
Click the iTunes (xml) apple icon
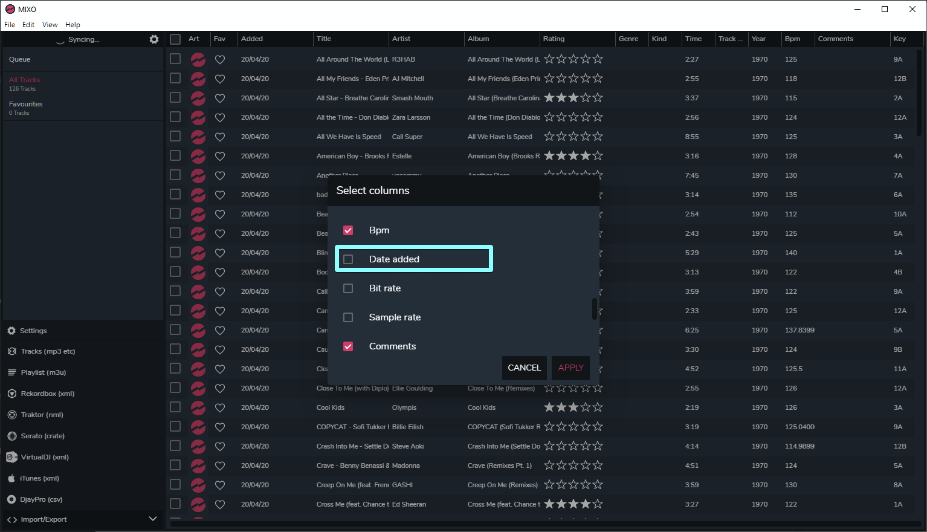coord(11,478)
